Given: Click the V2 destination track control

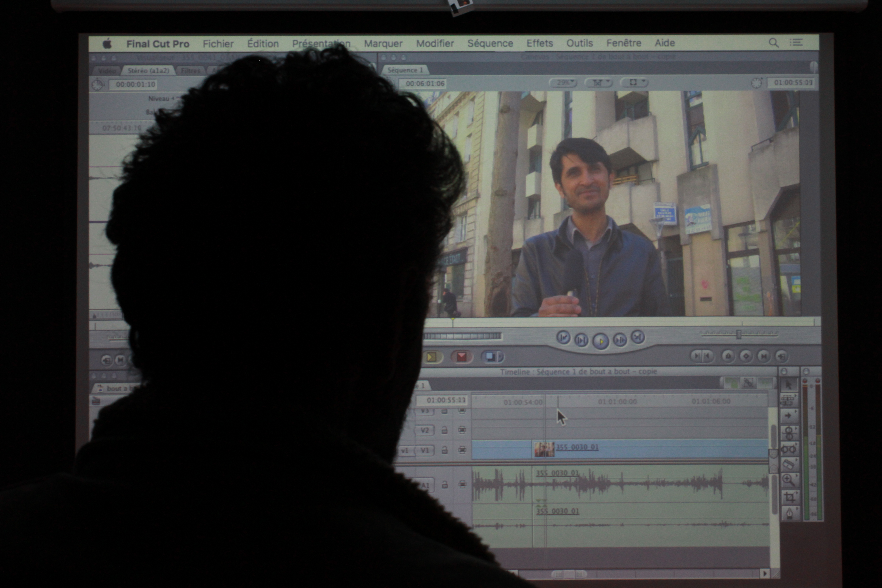Looking at the screenshot, I should tap(424, 430).
